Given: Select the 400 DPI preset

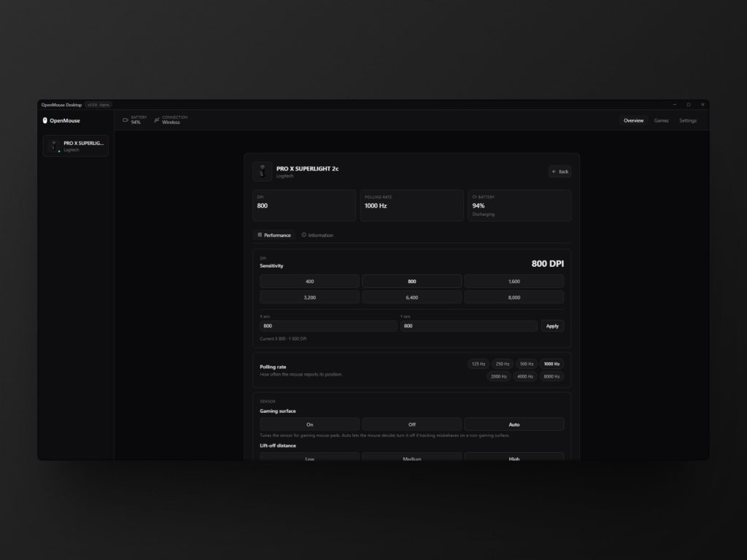Looking at the screenshot, I should pyautogui.click(x=309, y=281).
